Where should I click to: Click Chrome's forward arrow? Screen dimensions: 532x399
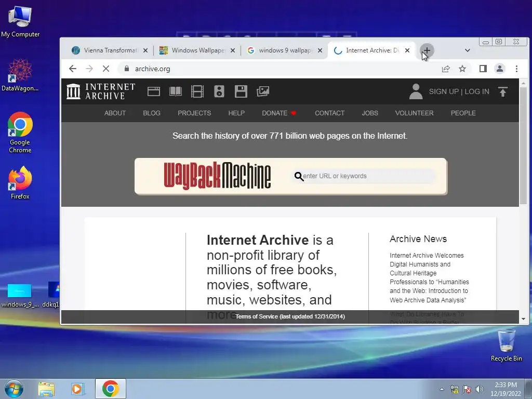tap(89, 69)
